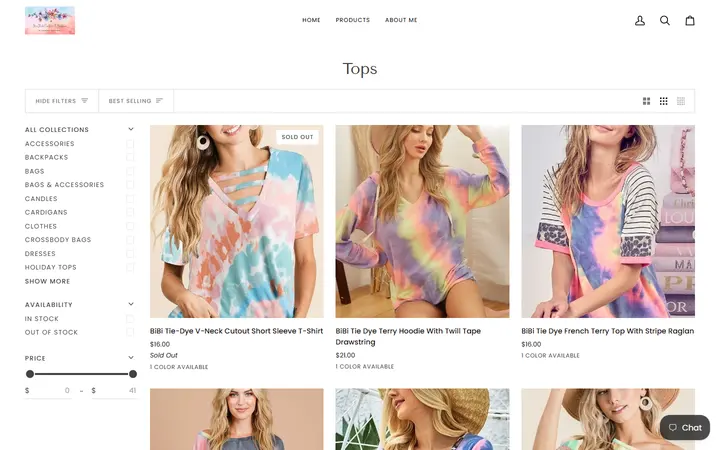
Task: Open the Chat widget
Action: click(x=685, y=428)
